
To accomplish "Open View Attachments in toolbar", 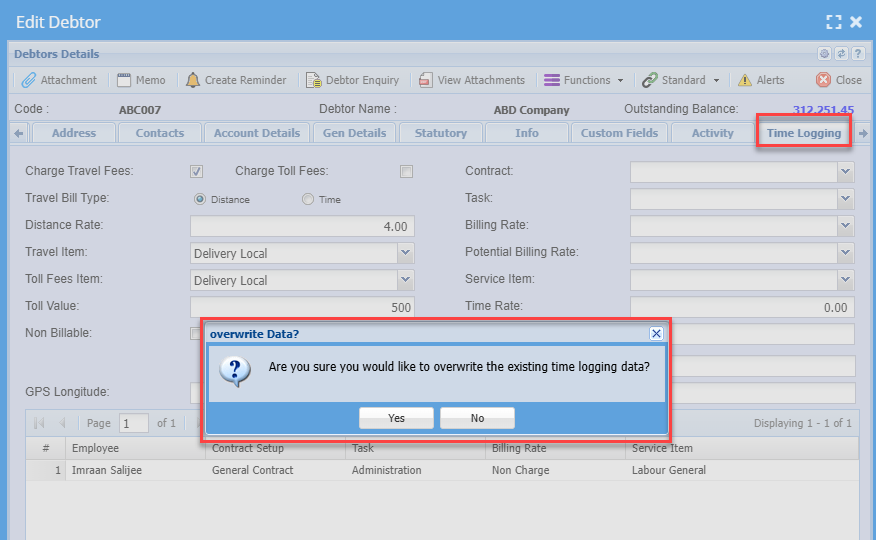I will pyautogui.click(x=472, y=80).
